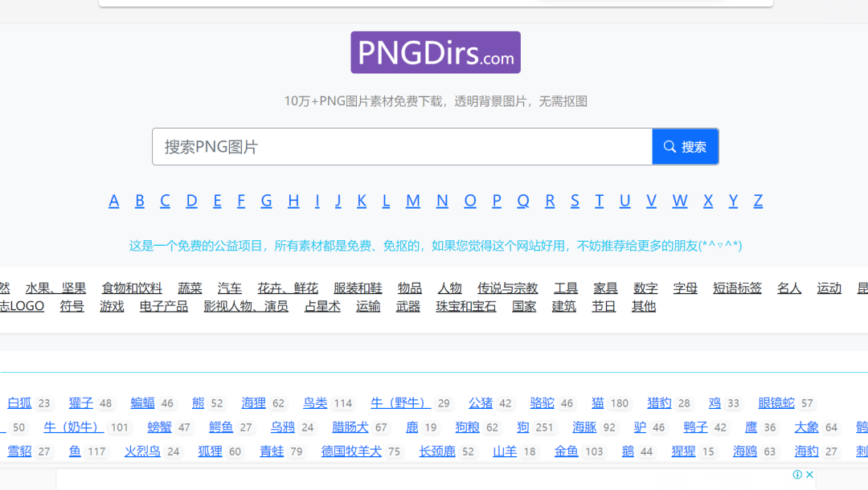Focus the 搜索PNG图片 search field
Viewport: 868px width, 490px height.
point(403,146)
